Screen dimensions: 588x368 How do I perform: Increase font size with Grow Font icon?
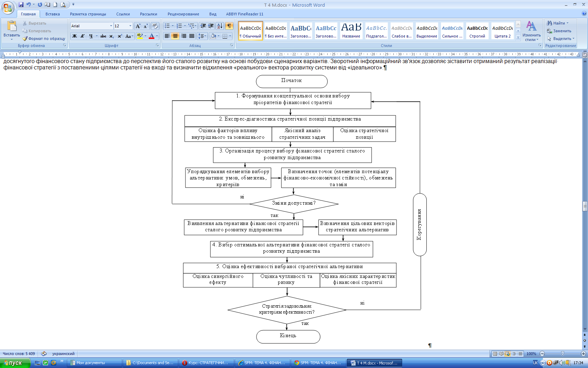click(138, 26)
